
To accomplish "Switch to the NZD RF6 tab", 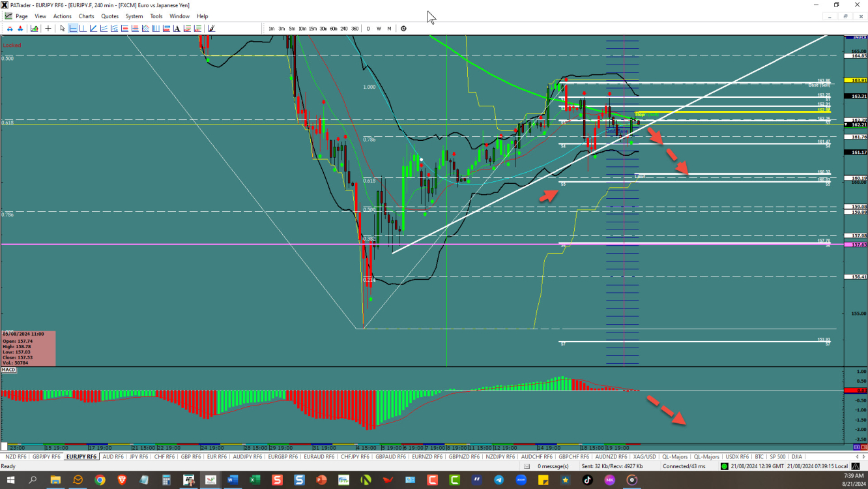I will coord(15,456).
